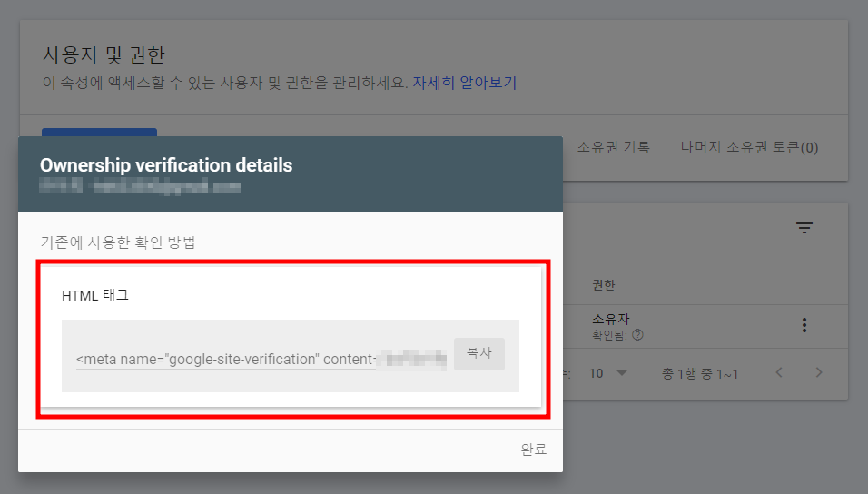Click the meta google-site-verification code field

(x=261, y=360)
